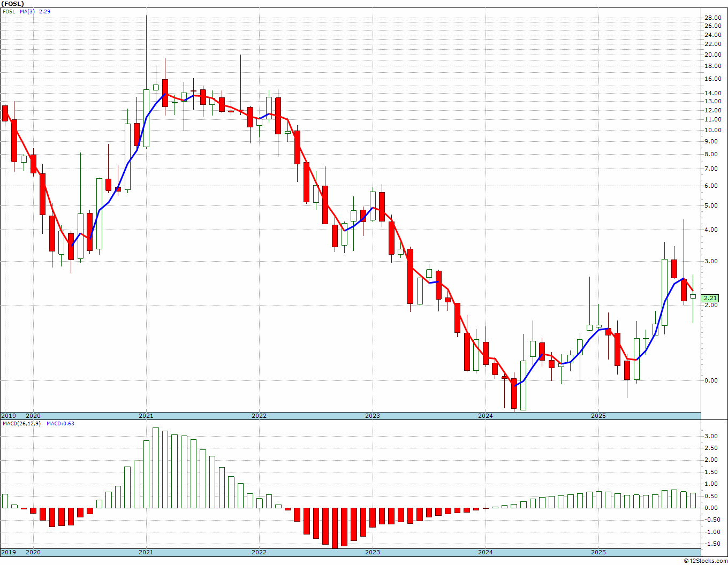Select the 2021 marker on price timeline
Screen dimensions: 728x565
coord(146,416)
